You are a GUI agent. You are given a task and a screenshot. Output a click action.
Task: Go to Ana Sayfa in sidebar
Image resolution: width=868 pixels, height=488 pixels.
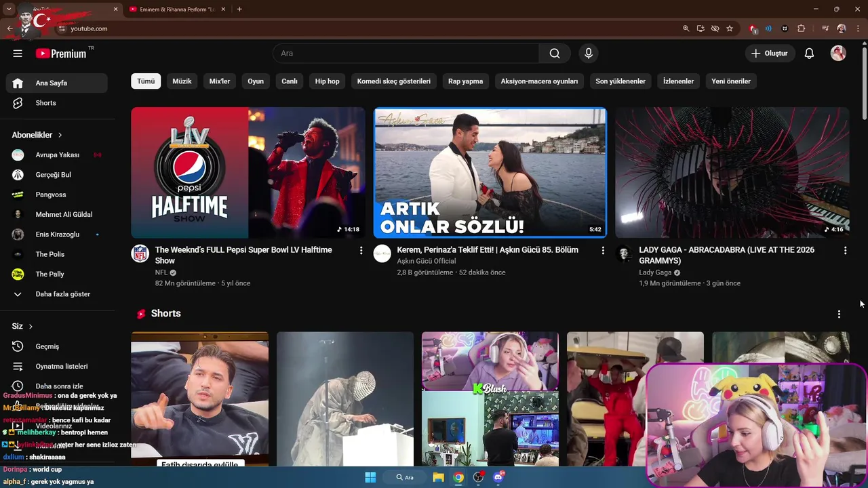click(x=56, y=83)
